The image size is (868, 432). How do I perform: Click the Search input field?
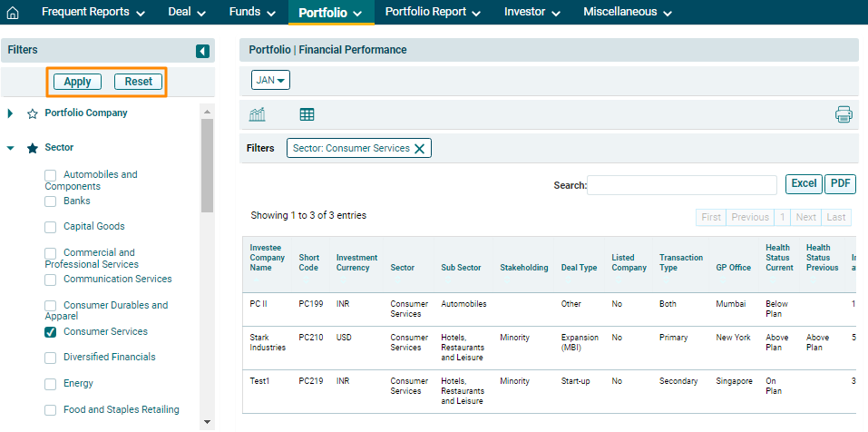pos(682,185)
